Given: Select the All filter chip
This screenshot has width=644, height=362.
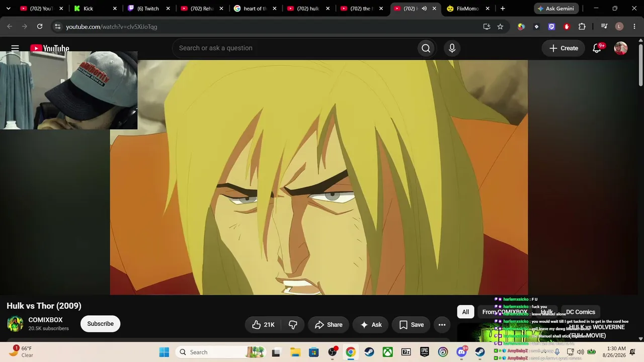Looking at the screenshot, I should point(465,312).
